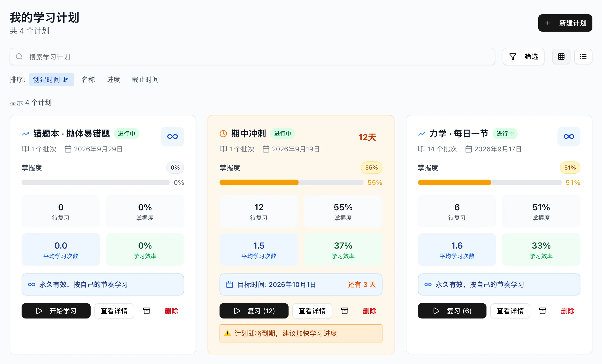Click 还有 3 天 remaining text
The width and height of the screenshot is (602, 364).
click(x=362, y=284)
